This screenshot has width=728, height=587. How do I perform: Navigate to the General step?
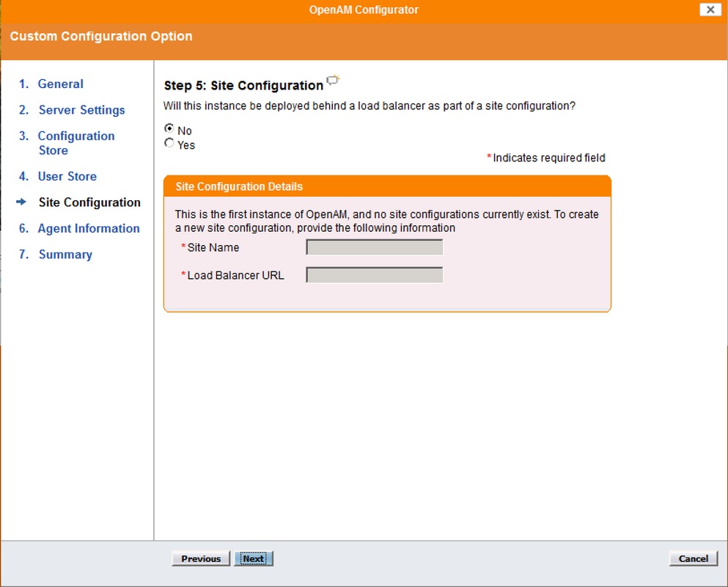coord(60,84)
